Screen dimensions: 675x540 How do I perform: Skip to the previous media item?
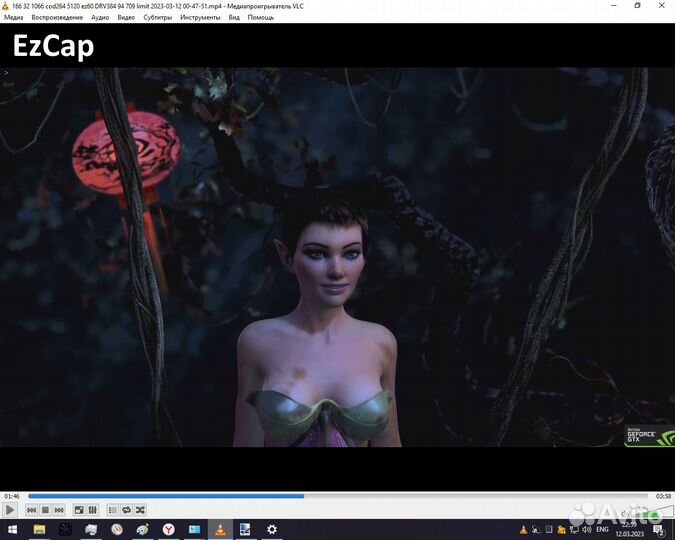(32, 510)
